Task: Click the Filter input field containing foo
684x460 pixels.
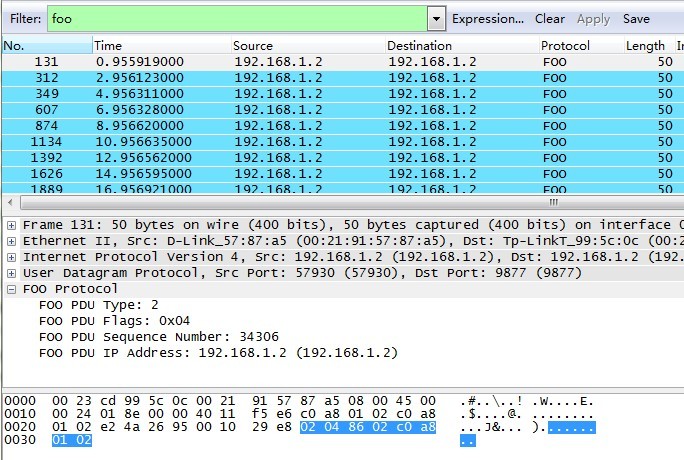Action: coord(237,19)
